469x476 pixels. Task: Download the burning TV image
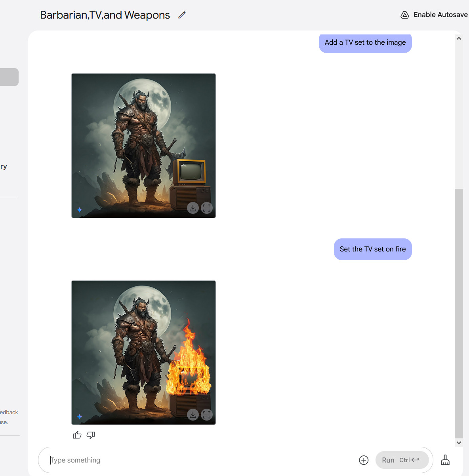click(193, 415)
